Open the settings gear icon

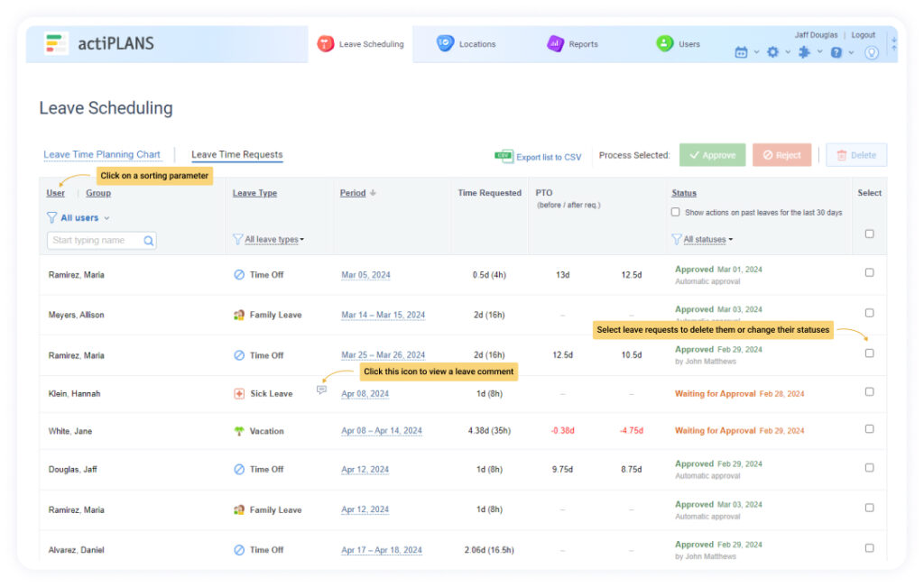772,52
